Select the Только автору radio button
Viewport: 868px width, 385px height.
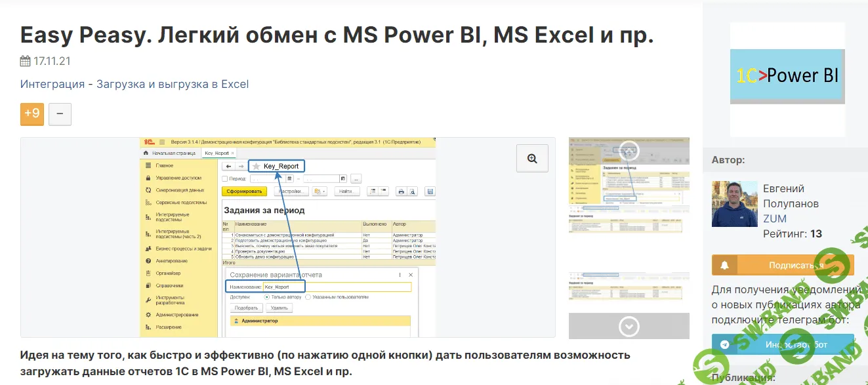pos(267,296)
